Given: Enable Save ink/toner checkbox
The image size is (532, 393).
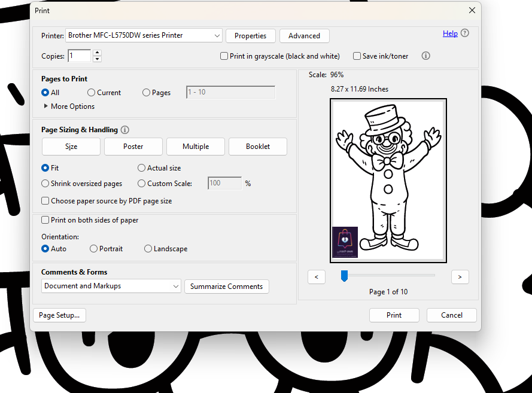Looking at the screenshot, I should pos(357,56).
